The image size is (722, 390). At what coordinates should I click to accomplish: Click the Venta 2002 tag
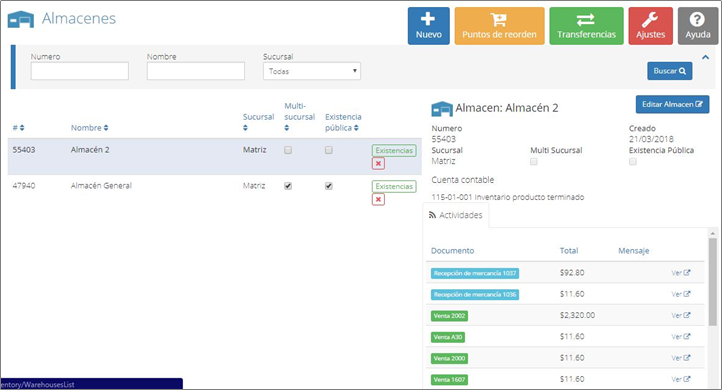coord(449,316)
